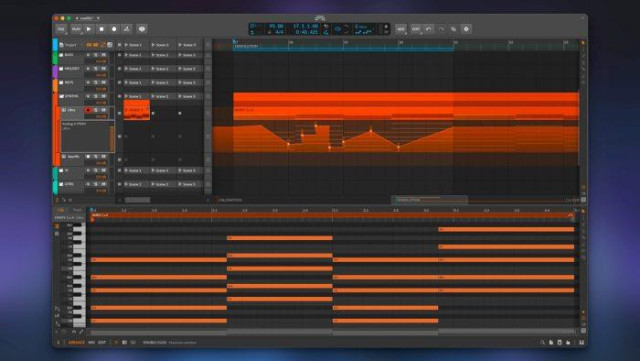Viewport: 640px width, 361px height.
Task: Switch to the MIX view
Action: [91, 343]
